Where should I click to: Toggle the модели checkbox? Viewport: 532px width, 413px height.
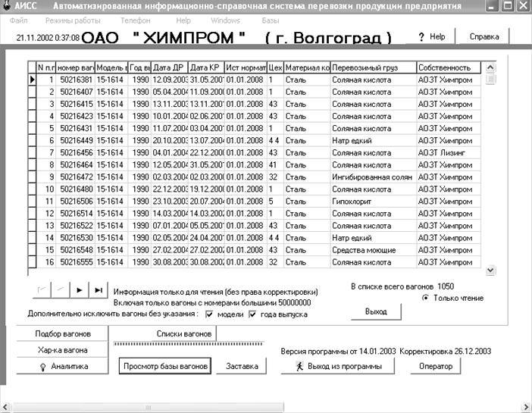pos(209,314)
